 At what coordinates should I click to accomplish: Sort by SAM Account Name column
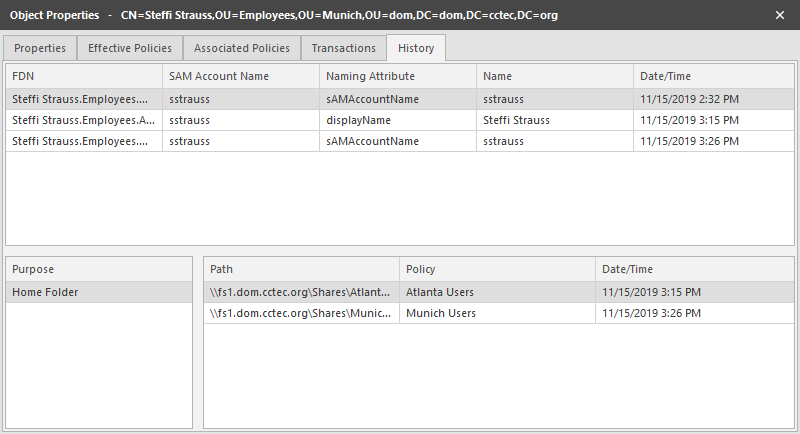coord(240,76)
